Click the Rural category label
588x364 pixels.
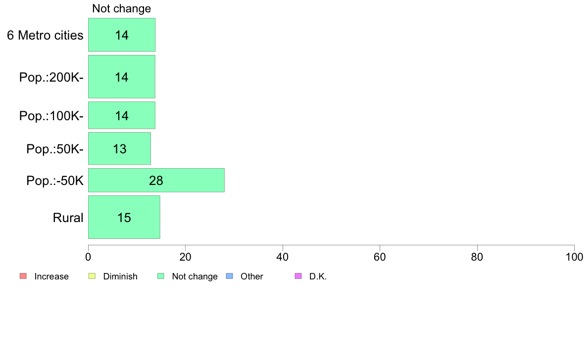(x=68, y=218)
